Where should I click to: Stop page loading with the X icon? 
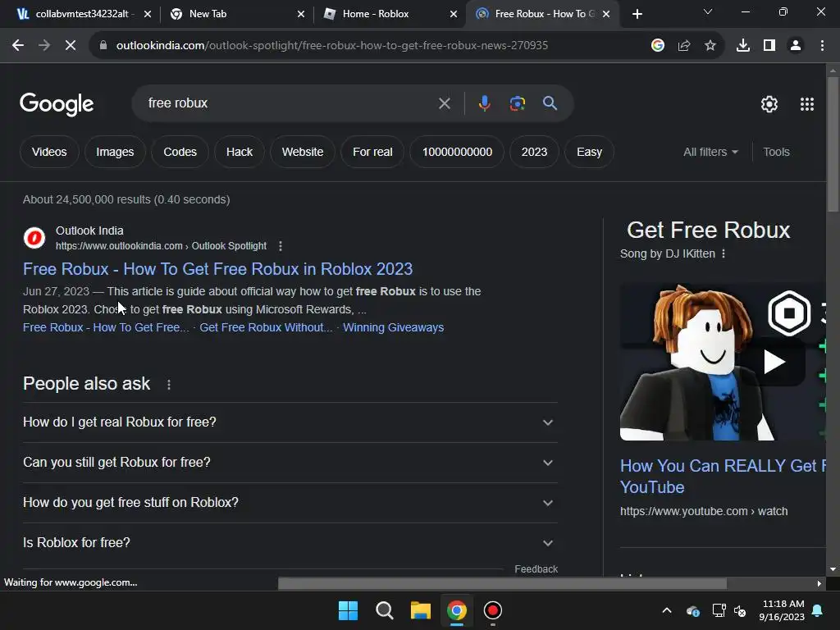[71, 46]
